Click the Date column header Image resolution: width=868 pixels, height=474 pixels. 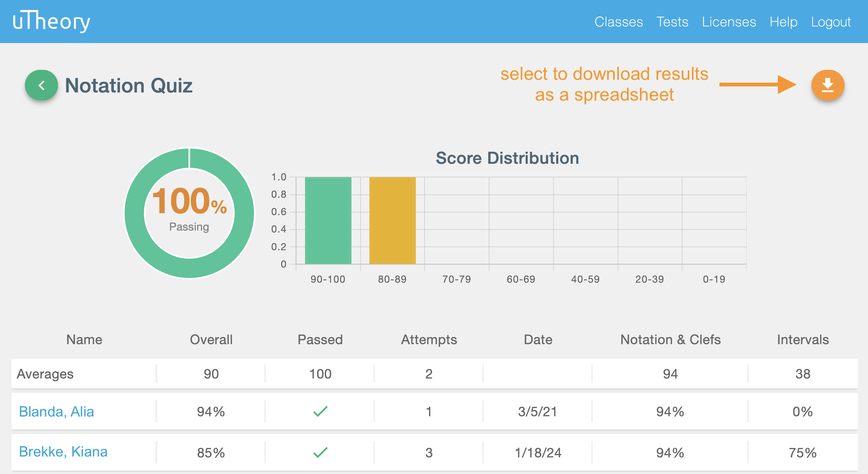(x=538, y=339)
